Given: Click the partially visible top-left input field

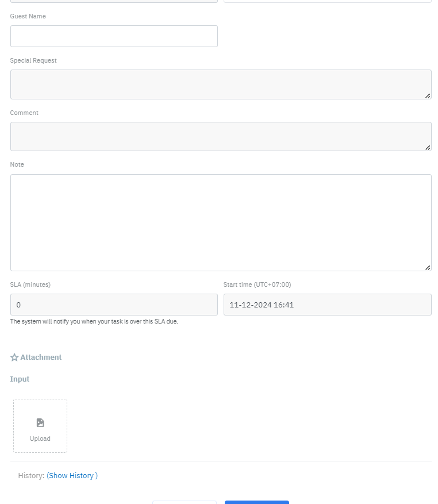Looking at the screenshot, I should [x=114, y=1].
